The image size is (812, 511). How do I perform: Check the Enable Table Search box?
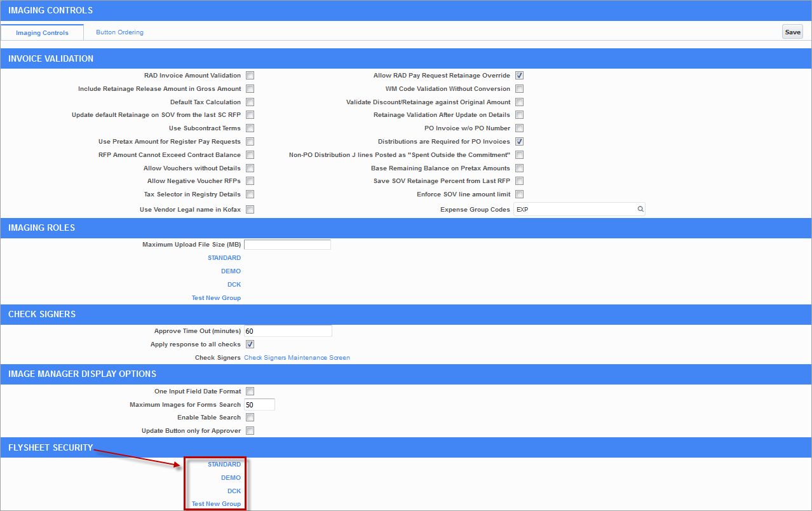(250, 418)
